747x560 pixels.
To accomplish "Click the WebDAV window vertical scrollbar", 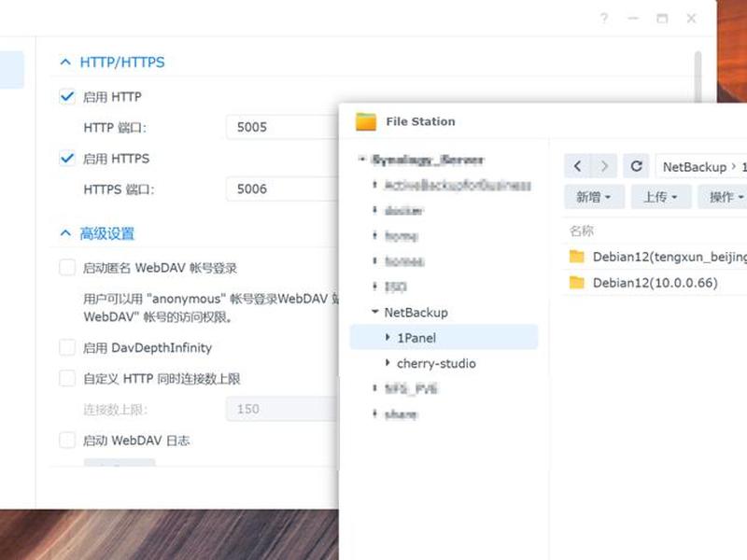I will (698, 77).
